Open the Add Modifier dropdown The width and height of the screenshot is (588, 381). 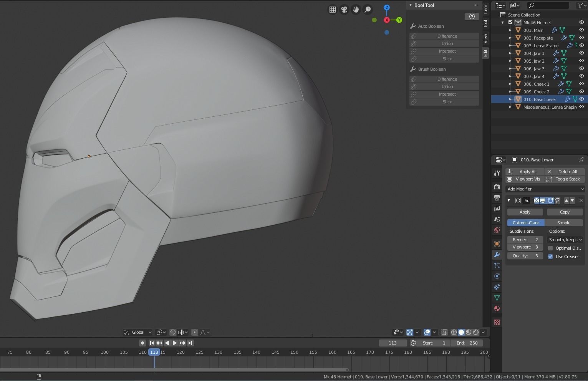[545, 189]
